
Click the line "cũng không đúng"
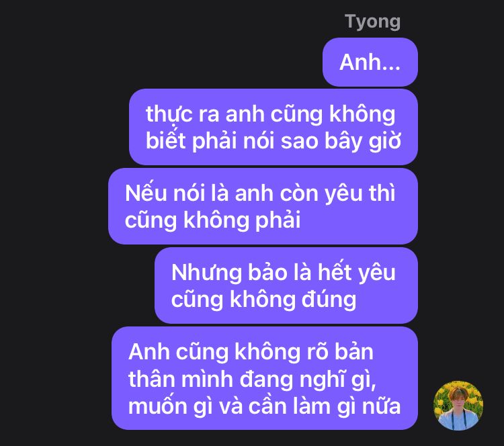pos(263,300)
